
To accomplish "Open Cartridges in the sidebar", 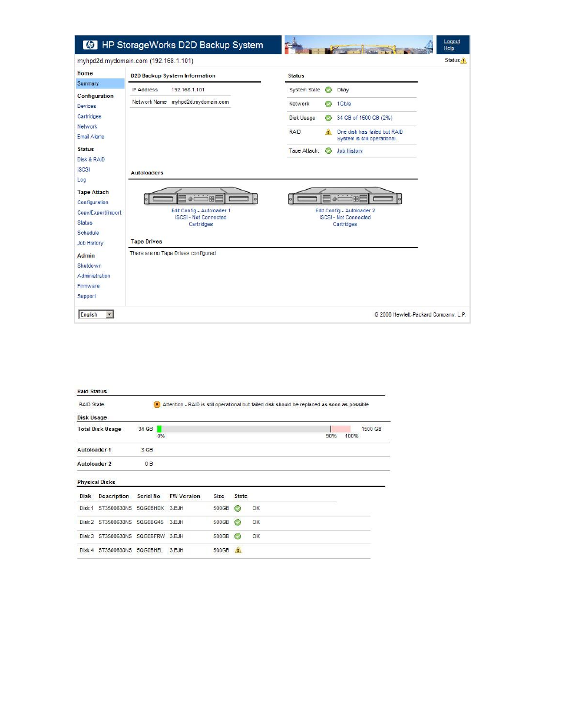I will point(90,117).
